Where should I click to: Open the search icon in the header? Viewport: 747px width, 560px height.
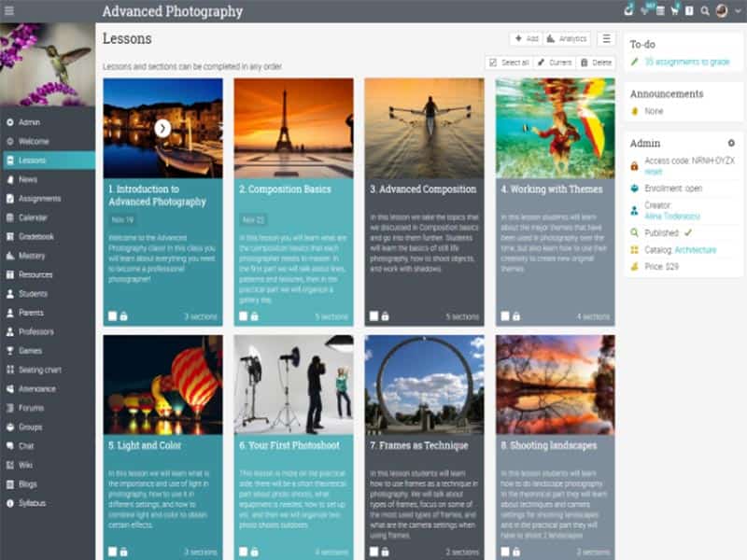(705, 10)
